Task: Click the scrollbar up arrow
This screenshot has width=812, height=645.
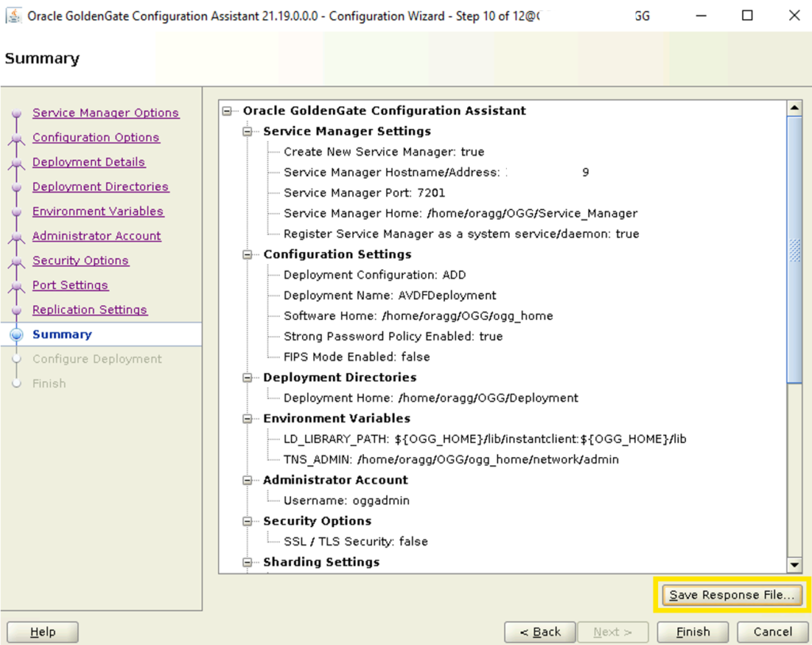Action: [x=795, y=108]
